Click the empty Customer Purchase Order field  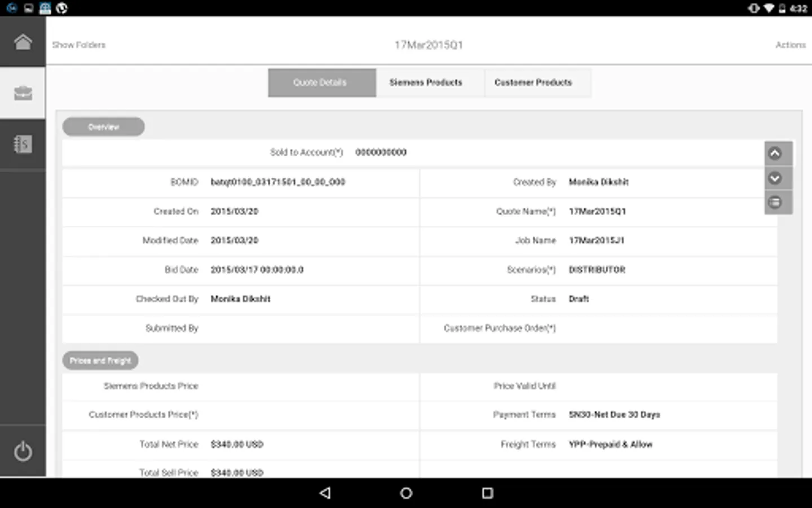coord(671,329)
